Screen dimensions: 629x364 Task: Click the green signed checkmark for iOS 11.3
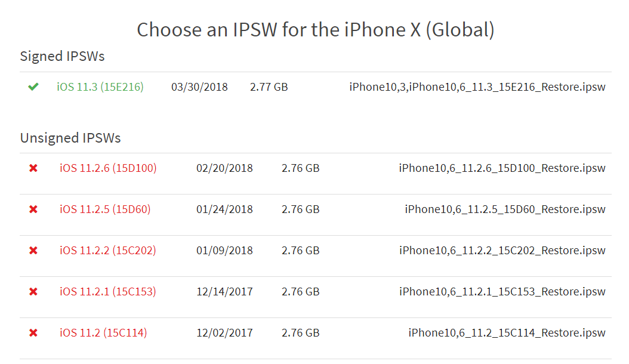coord(33,87)
